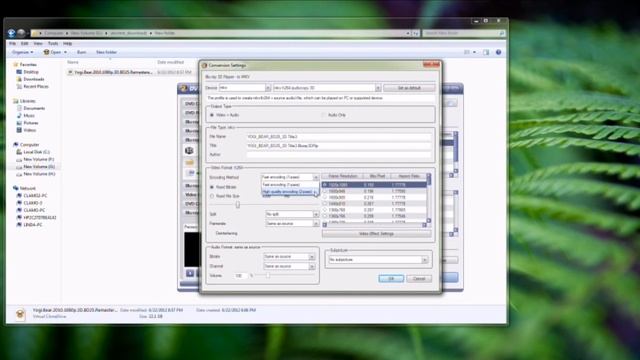
Task: Select Audio Only output type
Action: tap(323, 115)
